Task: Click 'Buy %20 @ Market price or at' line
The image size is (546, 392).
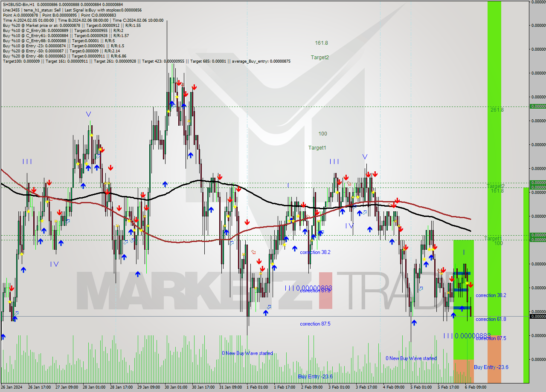Action: coord(72,25)
